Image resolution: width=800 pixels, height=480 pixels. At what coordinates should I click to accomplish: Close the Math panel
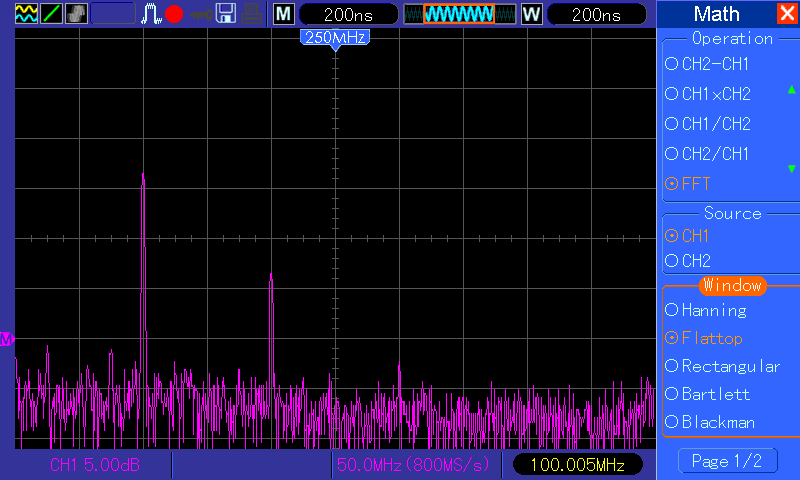[787, 13]
